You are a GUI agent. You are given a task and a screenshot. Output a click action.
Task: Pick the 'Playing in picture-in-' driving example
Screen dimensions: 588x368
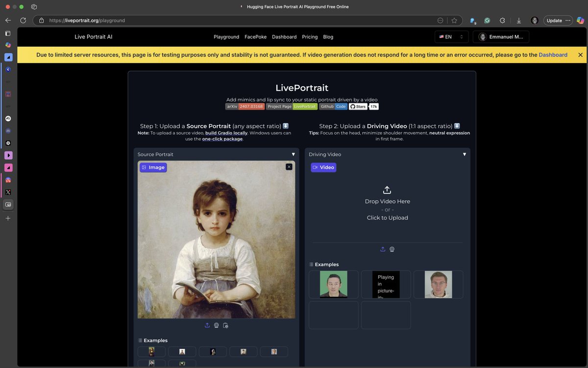[386, 284]
